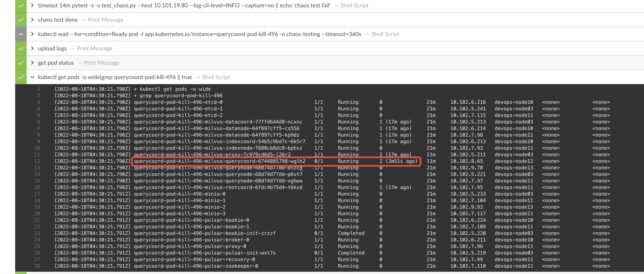
Task: Expand the chaos test done message
Action: [32, 20]
